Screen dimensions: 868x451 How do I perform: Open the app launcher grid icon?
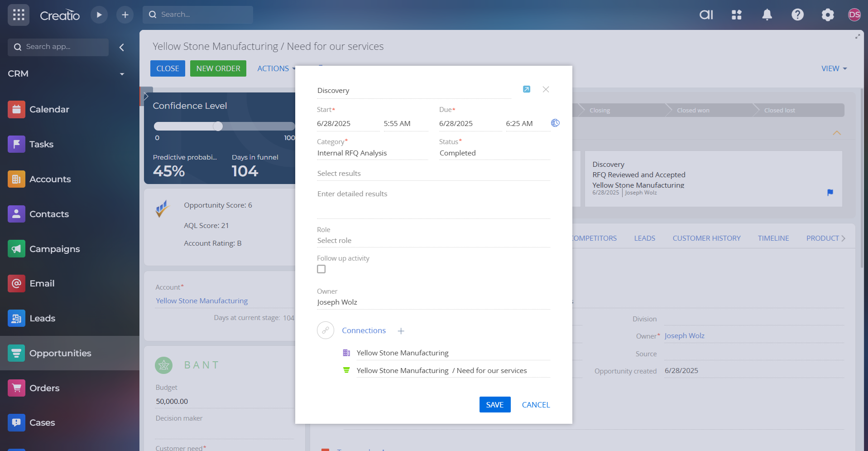click(19, 15)
